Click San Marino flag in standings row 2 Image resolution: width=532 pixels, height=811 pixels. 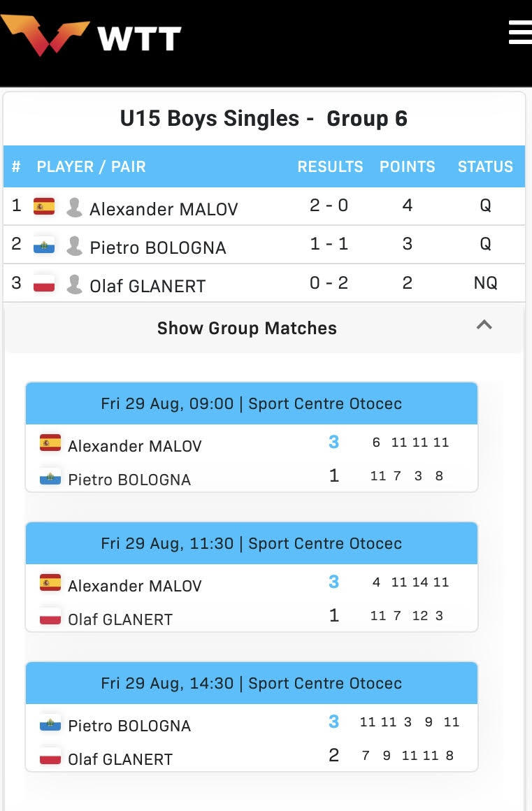[x=44, y=245]
